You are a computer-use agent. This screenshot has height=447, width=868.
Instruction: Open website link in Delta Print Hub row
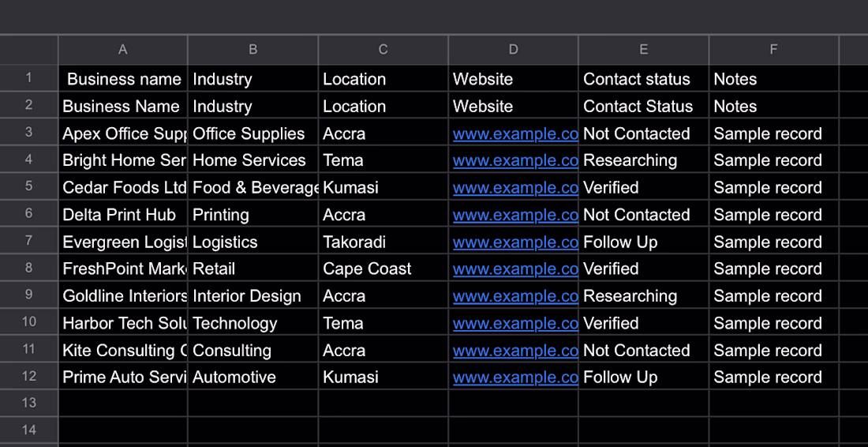515,215
